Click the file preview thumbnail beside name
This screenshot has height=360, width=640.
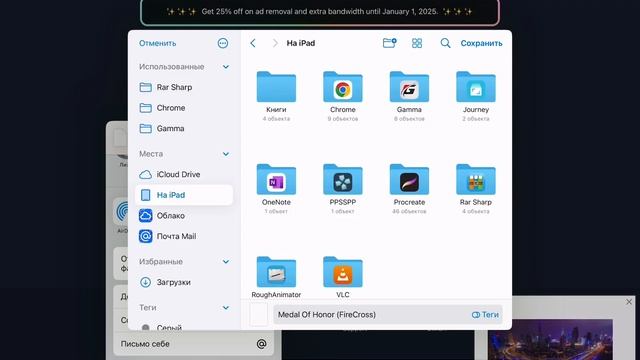click(259, 315)
